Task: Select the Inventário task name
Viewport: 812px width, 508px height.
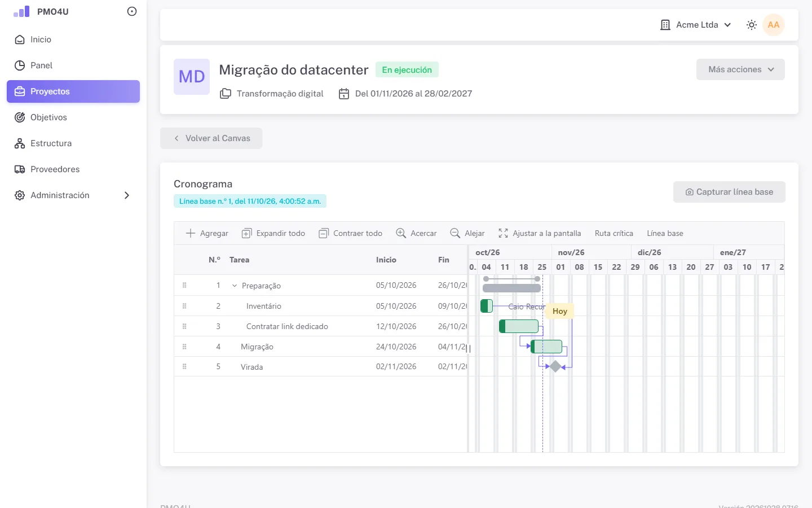Action: pyautogui.click(x=264, y=306)
